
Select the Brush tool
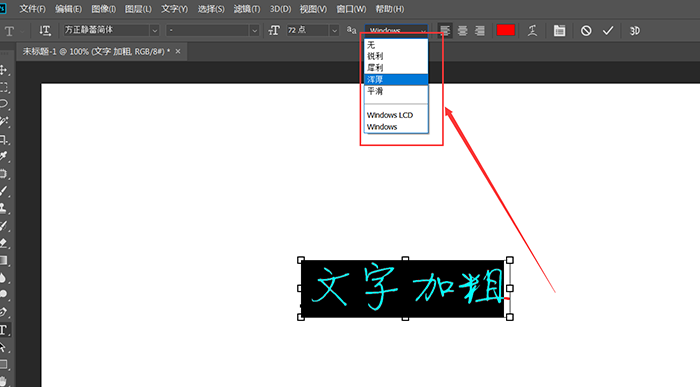pyautogui.click(x=4, y=191)
